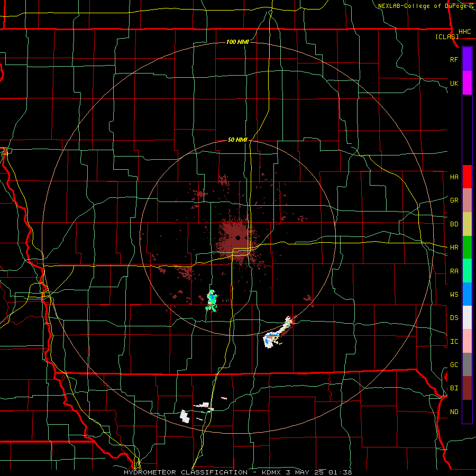
Task: Click the white dry snow echo on the 50 NMI ring
Action: [x=277, y=333]
